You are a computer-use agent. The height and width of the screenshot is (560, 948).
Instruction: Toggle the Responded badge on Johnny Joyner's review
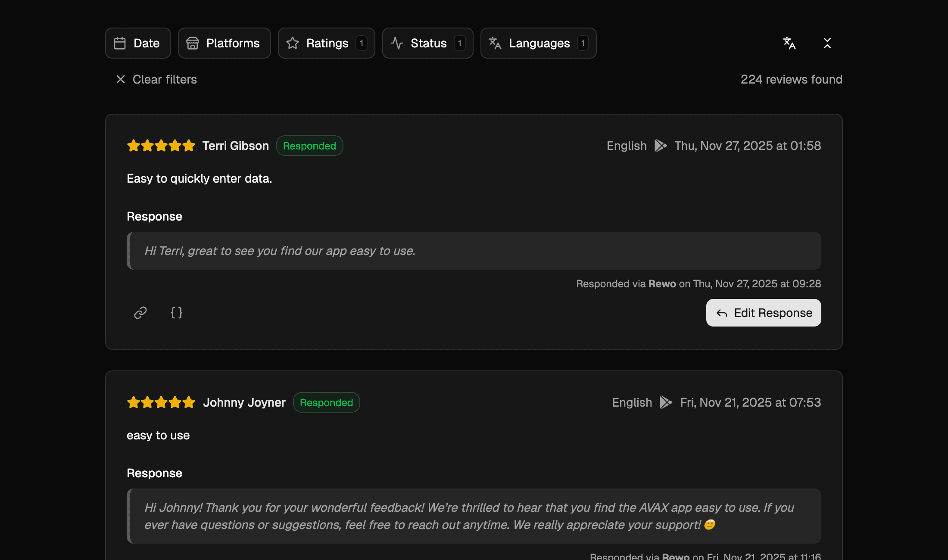(326, 402)
